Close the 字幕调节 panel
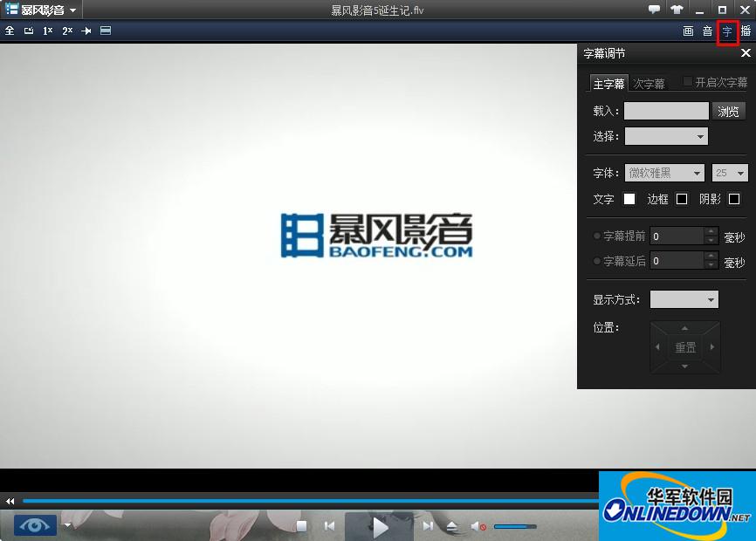Image resolution: width=756 pixels, height=541 pixels. tap(746, 53)
